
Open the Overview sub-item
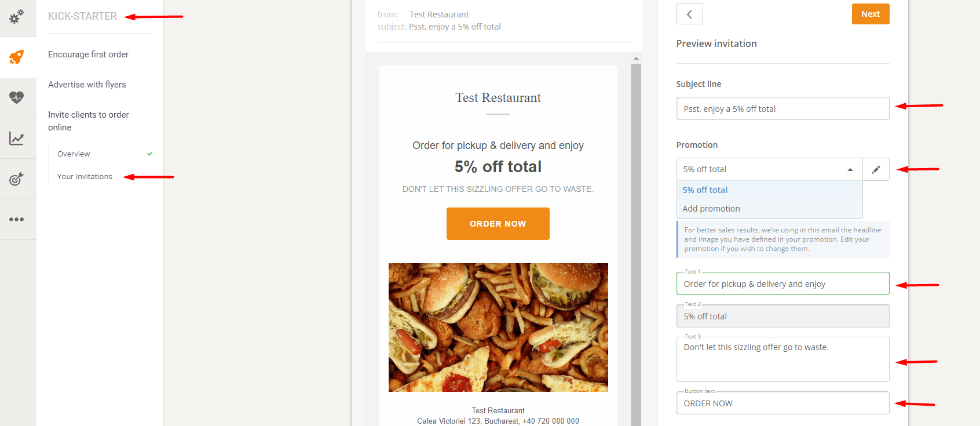pyautogui.click(x=74, y=154)
